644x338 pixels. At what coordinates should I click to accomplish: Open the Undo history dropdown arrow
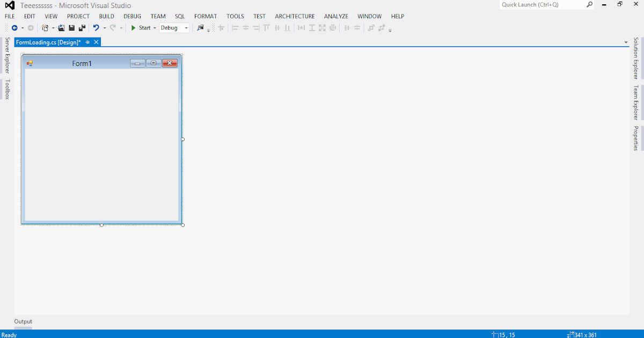104,27
